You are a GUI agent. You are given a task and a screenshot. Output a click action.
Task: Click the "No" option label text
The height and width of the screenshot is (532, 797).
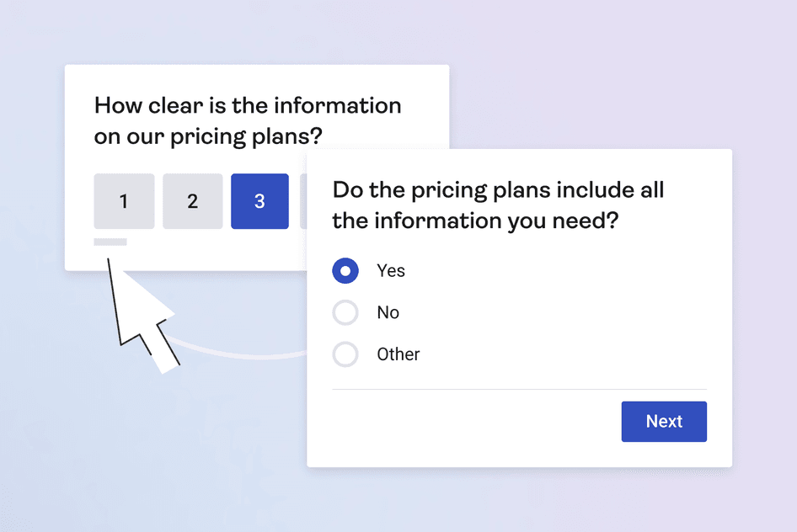tap(388, 313)
